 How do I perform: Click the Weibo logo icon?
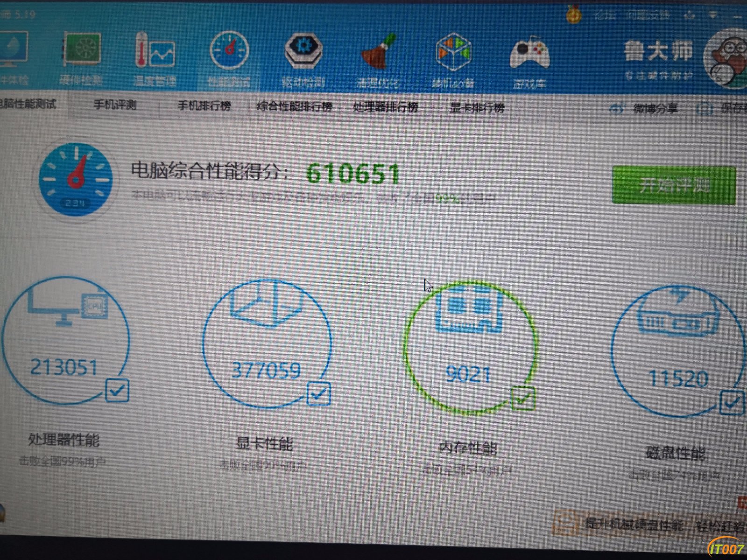[x=617, y=109]
